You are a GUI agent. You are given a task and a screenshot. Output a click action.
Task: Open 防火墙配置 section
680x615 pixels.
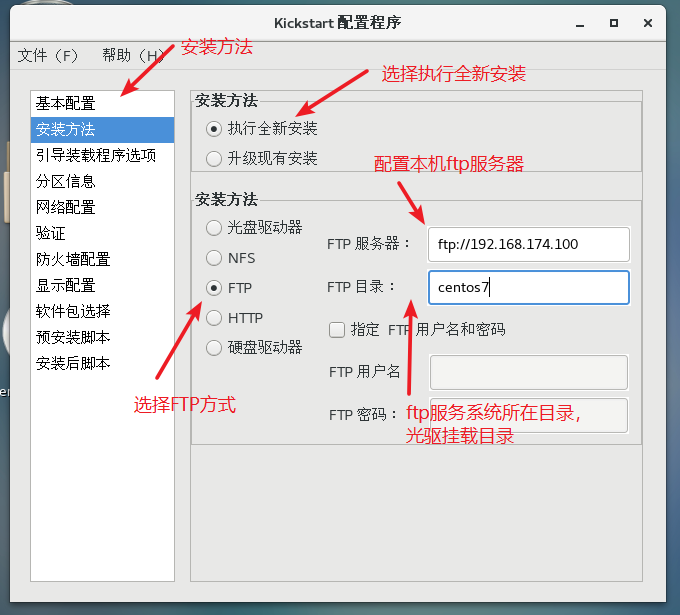(x=102, y=259)
